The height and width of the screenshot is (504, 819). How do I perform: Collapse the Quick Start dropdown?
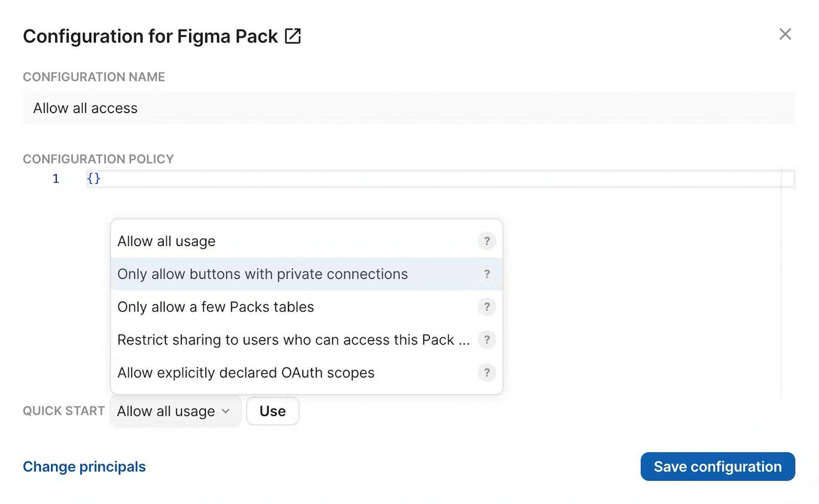175,411
